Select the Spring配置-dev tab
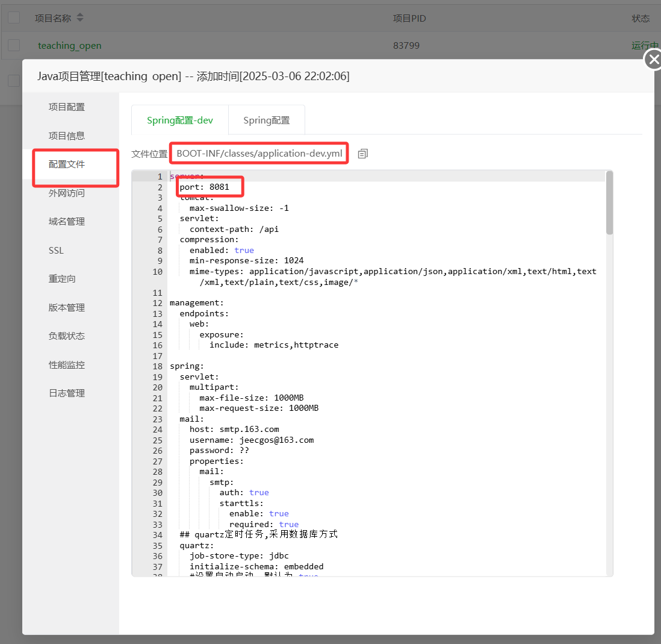 (x=179, y=120)
